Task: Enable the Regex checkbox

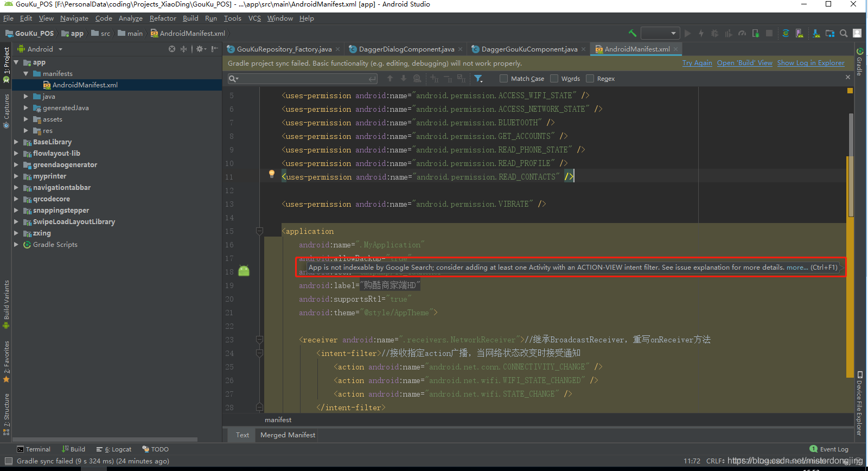Action: (590, 78)
